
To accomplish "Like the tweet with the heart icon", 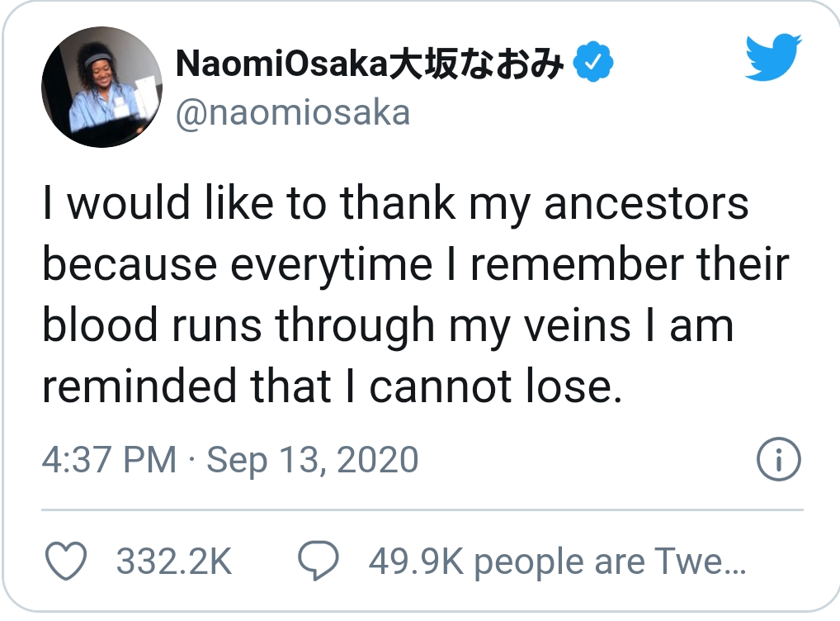I will click(65, 562).
